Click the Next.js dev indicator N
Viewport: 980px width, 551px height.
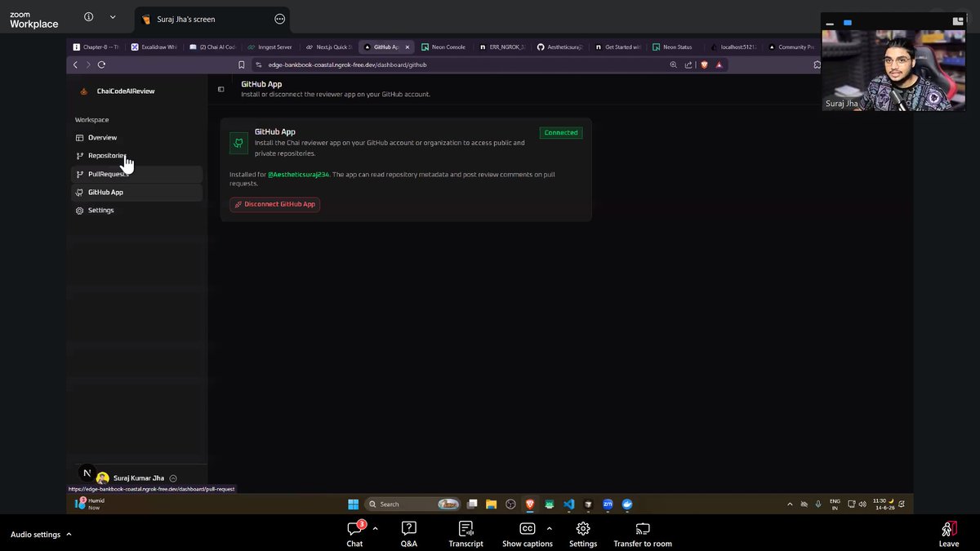click(87, 473)
